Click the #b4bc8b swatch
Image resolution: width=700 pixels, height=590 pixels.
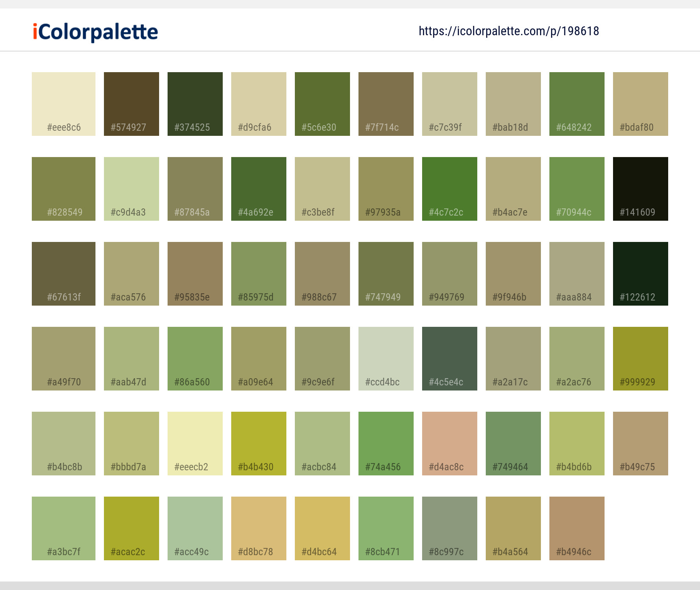click(x=64, y=444)
